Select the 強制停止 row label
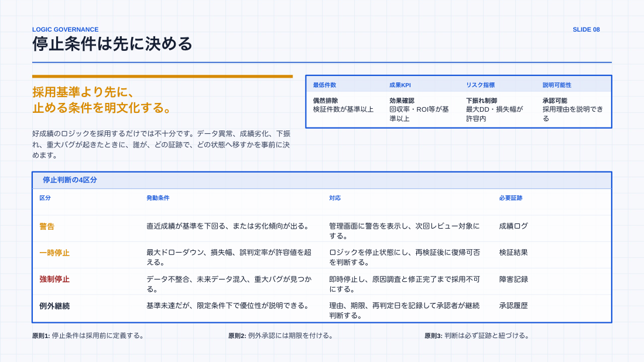 point(54,279)
